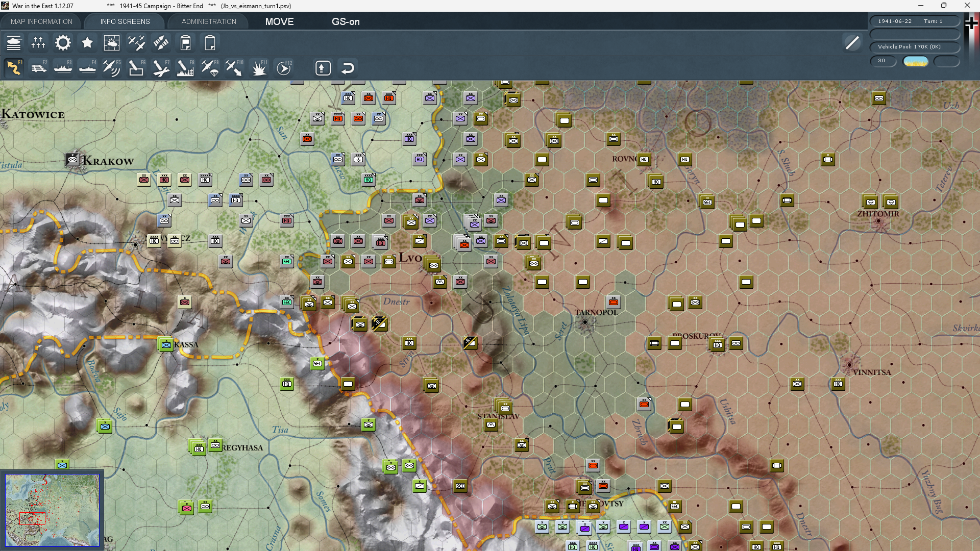Select F10 air transfer mode

click(x=234, y=68)
